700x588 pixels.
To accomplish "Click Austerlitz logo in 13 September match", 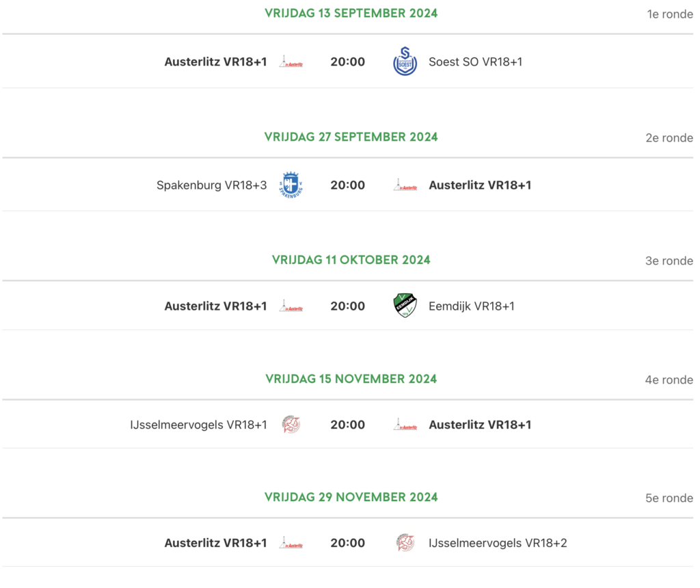I will click(x=291, y=62).
